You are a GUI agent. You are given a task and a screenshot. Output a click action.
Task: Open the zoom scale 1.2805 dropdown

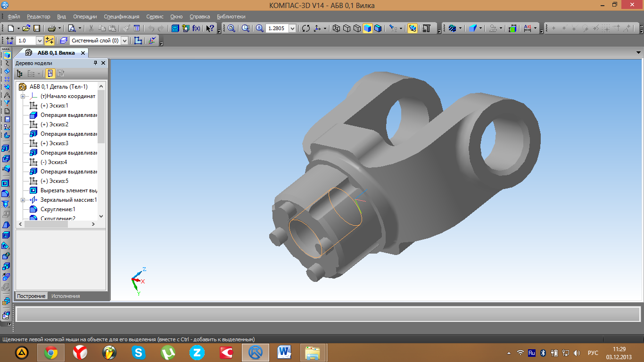point(293,28)
